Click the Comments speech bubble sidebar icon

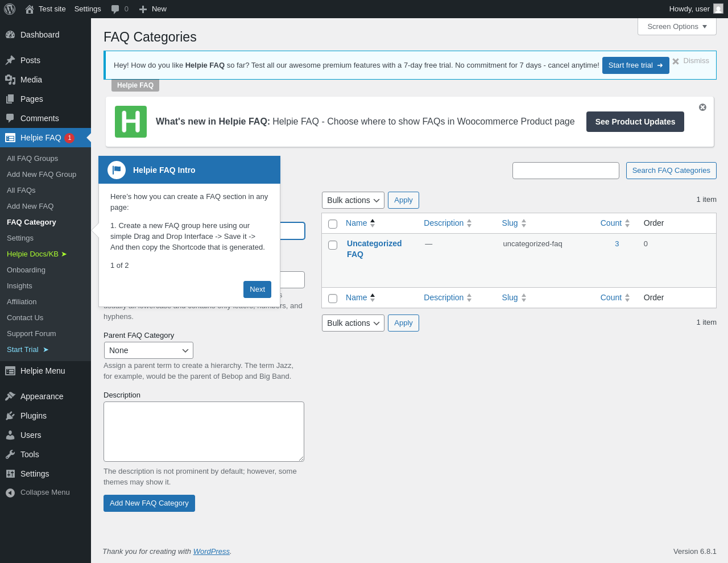pos(10,118)
